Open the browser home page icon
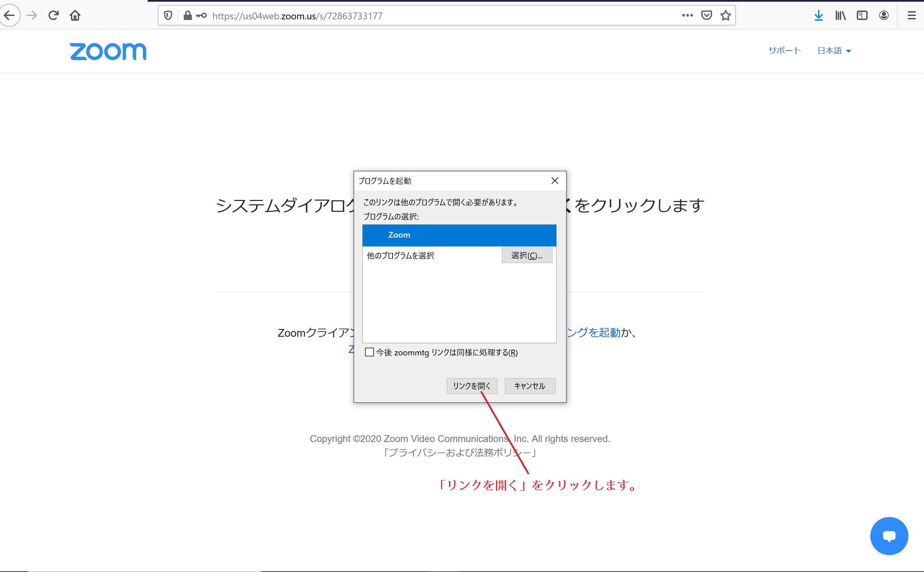 pos(75,16)
